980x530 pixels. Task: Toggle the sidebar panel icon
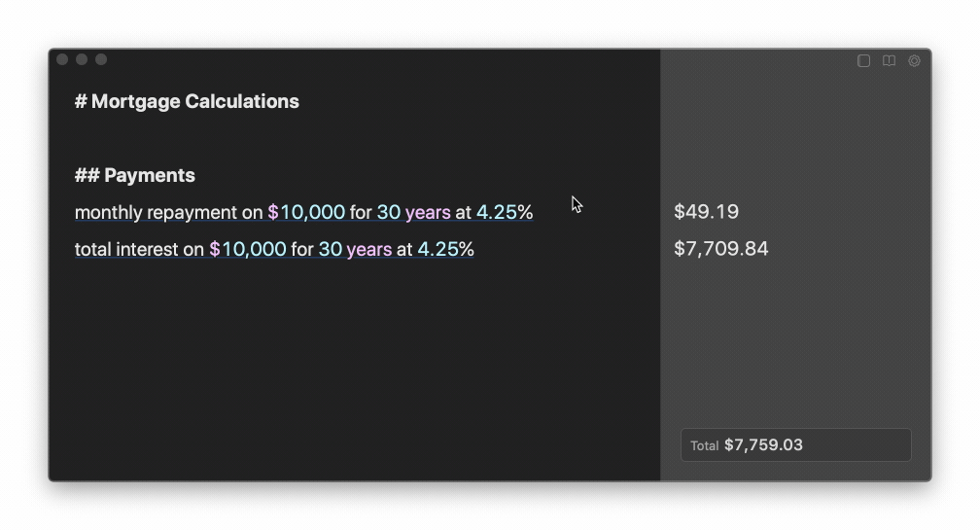[x=863, y=60]
